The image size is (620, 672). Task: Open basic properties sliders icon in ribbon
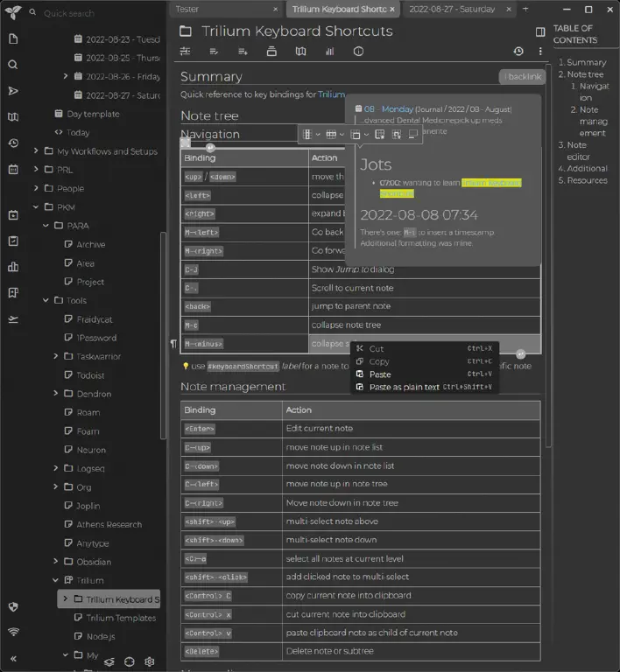point(186,52)
